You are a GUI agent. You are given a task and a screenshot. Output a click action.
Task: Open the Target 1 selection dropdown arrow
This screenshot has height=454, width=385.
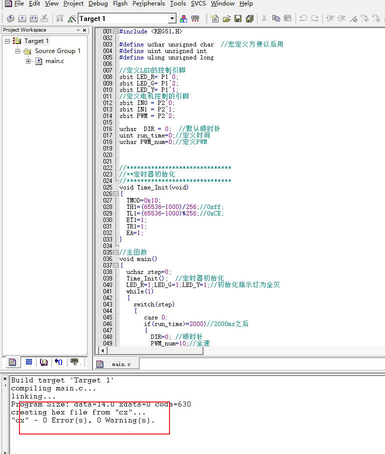tap(172, 19)
